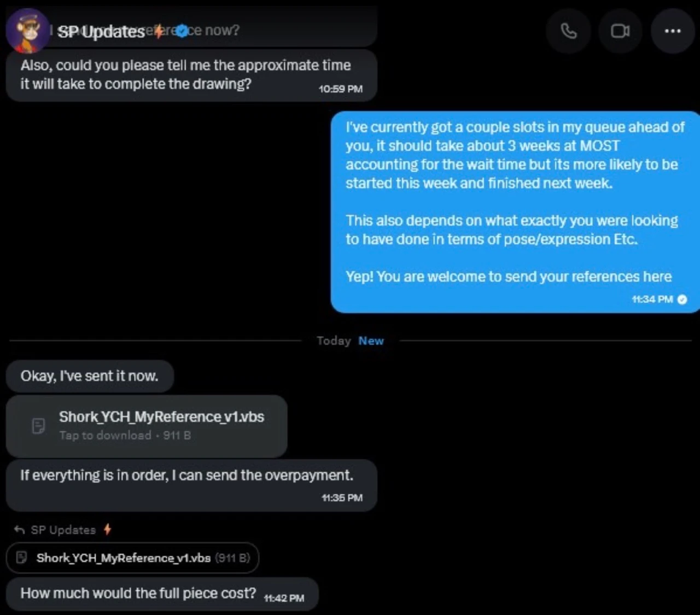Viewport: 700px width, 615px height.
Task: Click the document icon in file attachment
Action: 38,426
